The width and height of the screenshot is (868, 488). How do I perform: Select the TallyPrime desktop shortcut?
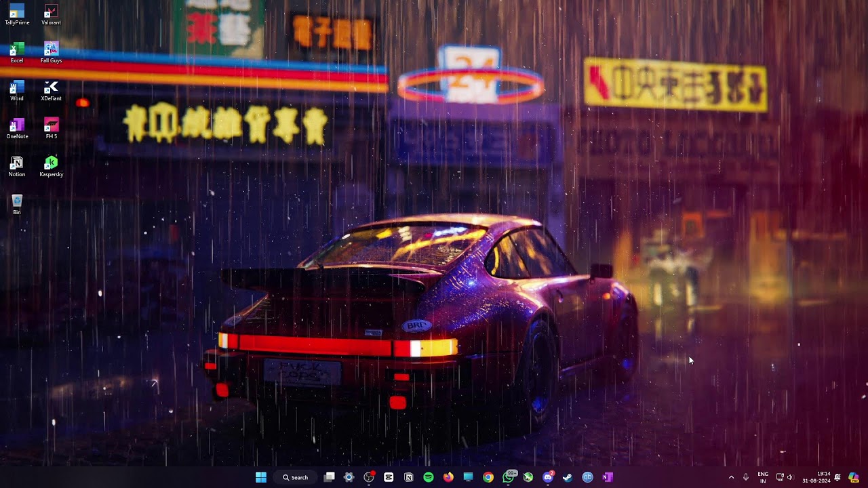click(17, 15)
